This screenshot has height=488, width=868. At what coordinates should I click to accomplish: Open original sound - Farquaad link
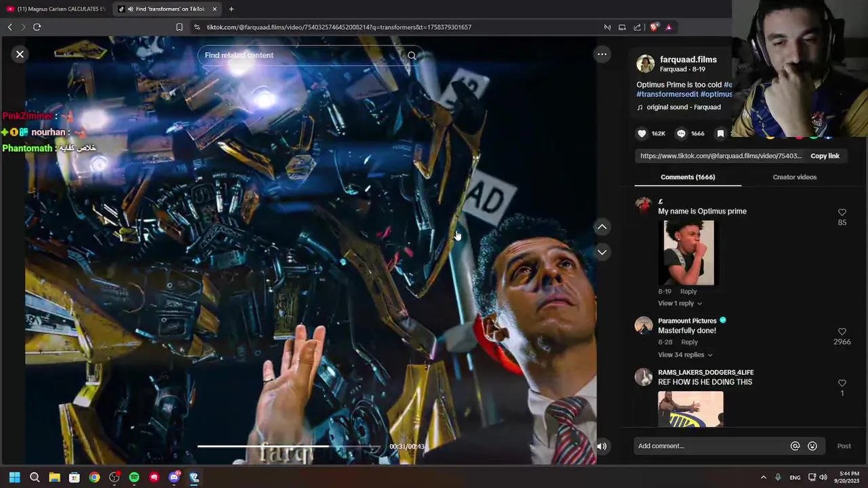(684, 107)
